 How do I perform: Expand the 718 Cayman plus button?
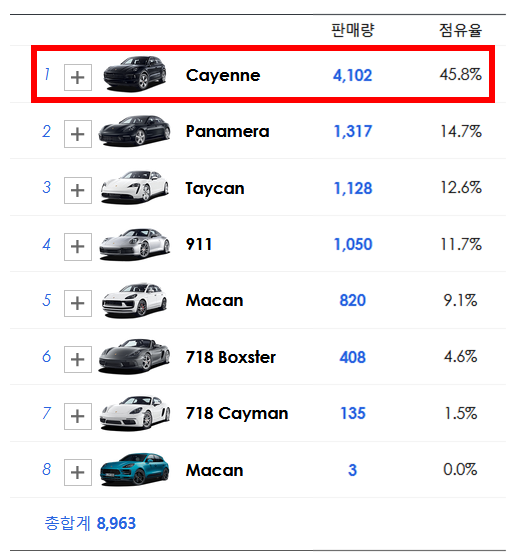point(78,416)
